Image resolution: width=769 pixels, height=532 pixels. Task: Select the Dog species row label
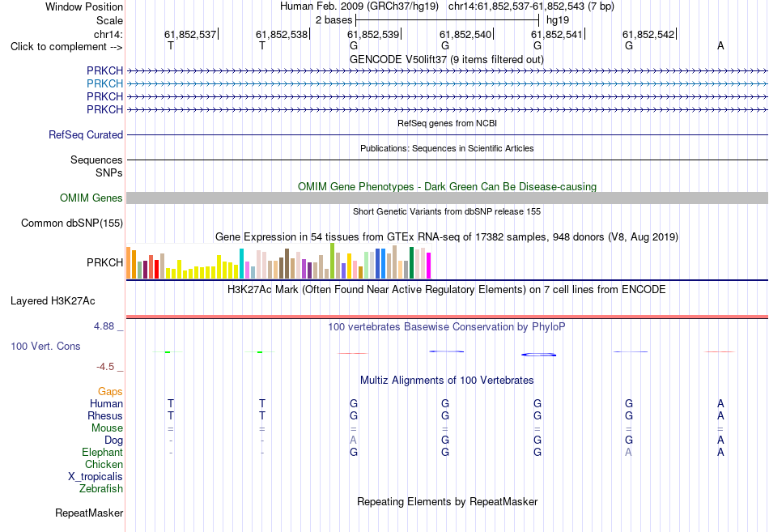[x=113, y=440]
